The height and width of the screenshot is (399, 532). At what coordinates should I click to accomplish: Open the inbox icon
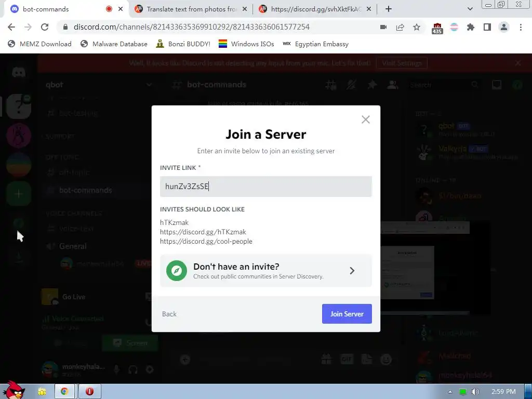coord(497,85)
